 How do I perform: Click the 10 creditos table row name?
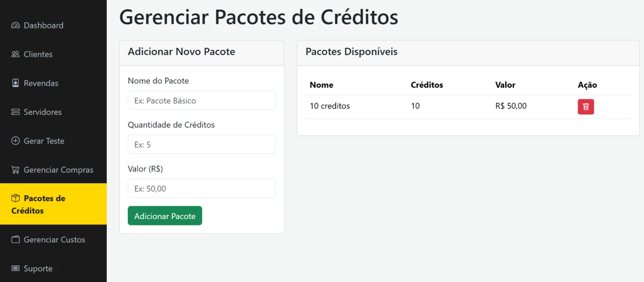(x=330, y=106)
